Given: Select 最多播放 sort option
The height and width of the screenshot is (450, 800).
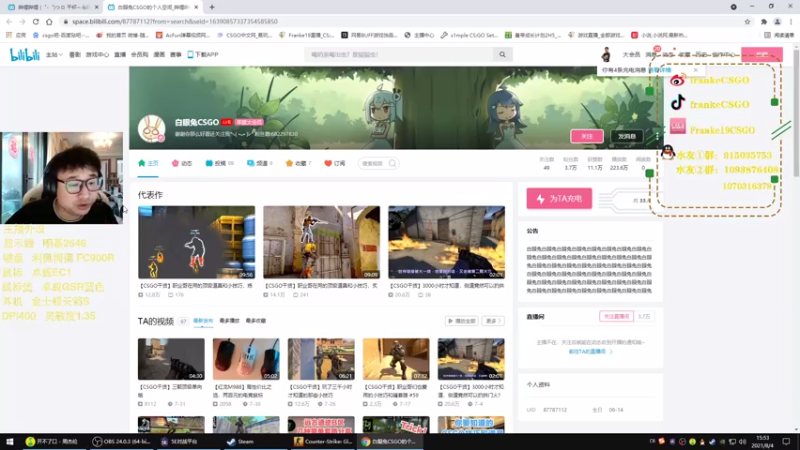Looking at the screenshot, I should coord(229,321).
